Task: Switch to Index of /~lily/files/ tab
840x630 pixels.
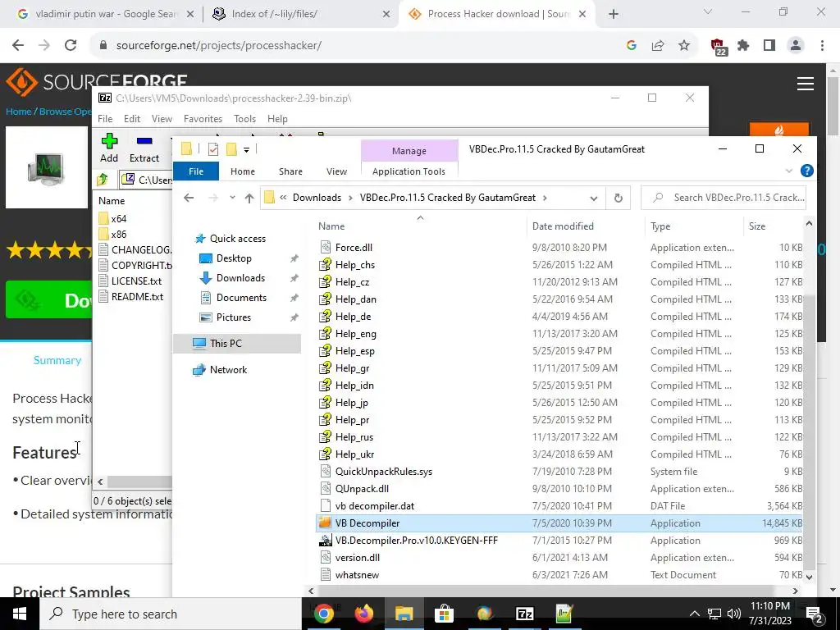Action: [301, 14]
